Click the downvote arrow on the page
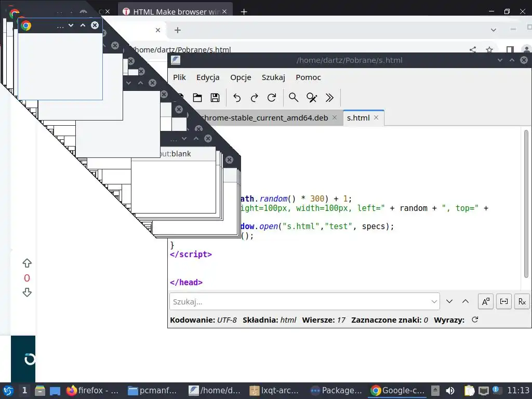This screenshot has height=399, width=532. (x=27, y=292)
